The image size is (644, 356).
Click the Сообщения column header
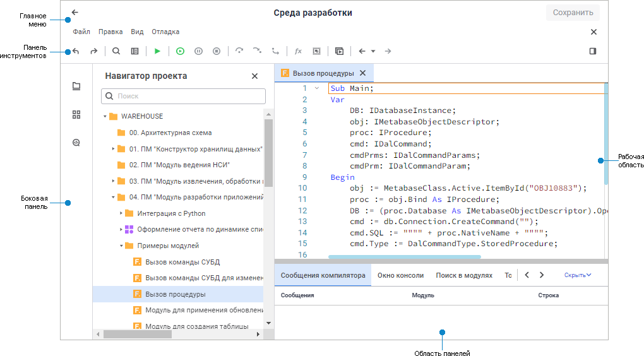(297, 295)
